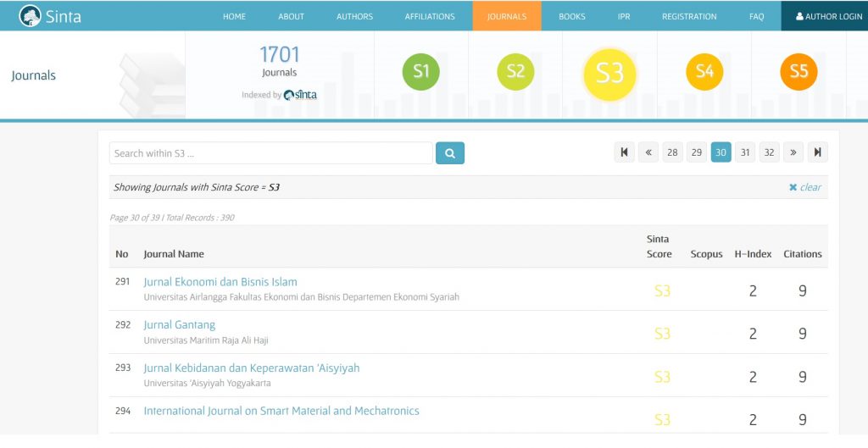Viewport: 868px width, 448px height.
Task: Jump to last page of results
Action: tap(817, 152)
